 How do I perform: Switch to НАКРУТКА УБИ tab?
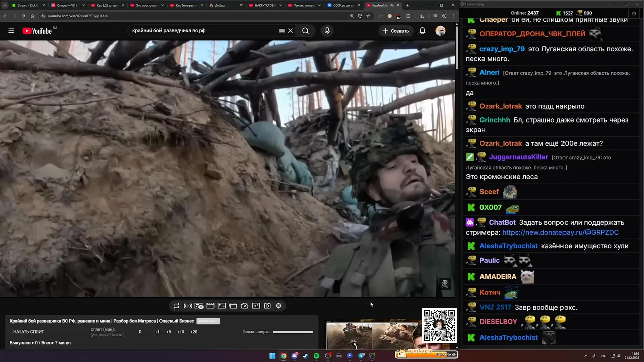coord(265,5)
